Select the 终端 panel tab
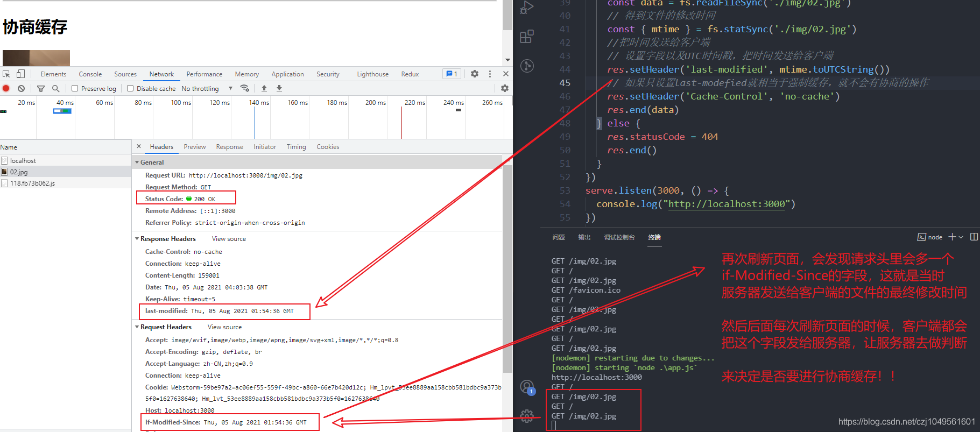The height and width of the screenshot is (432, 980). [654, 237]
